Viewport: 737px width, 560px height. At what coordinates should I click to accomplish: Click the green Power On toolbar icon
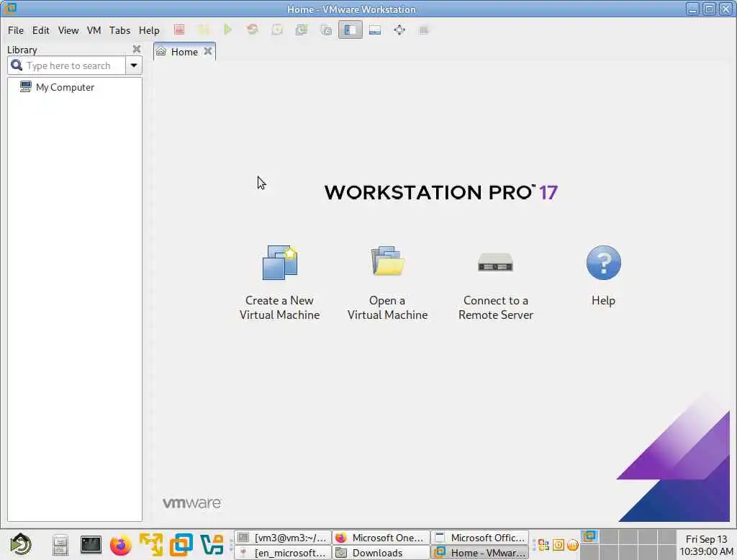tap(228, 30)
